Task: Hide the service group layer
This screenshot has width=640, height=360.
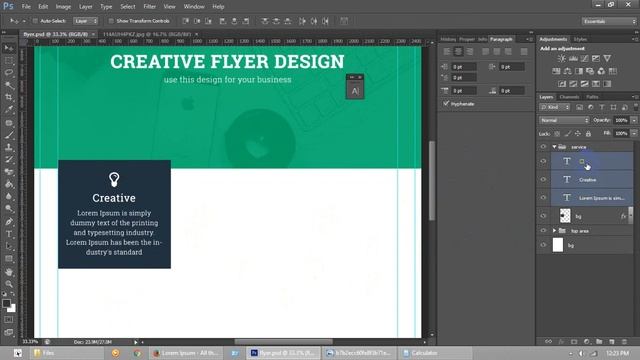Action: pos(543,147)
